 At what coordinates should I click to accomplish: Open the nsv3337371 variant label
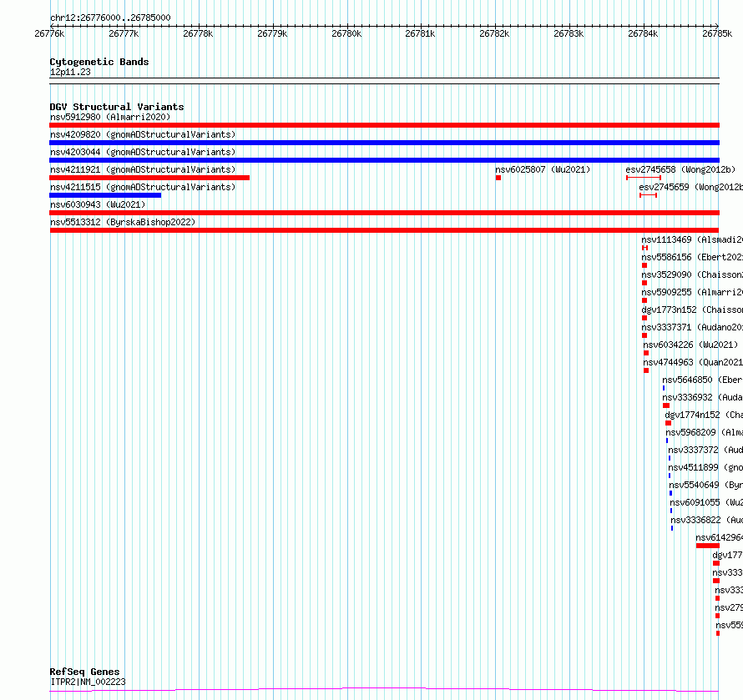(692, 327)
